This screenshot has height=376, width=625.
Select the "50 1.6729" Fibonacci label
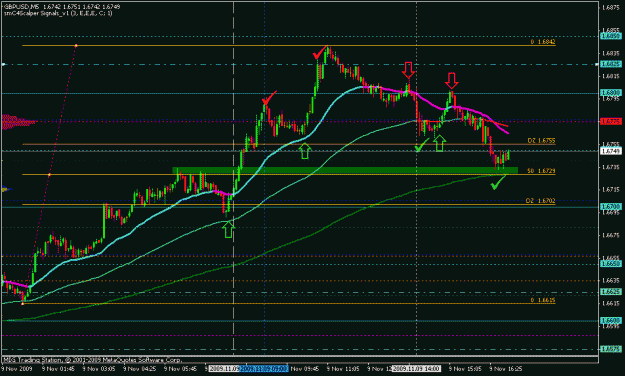[x=541, y=171]
